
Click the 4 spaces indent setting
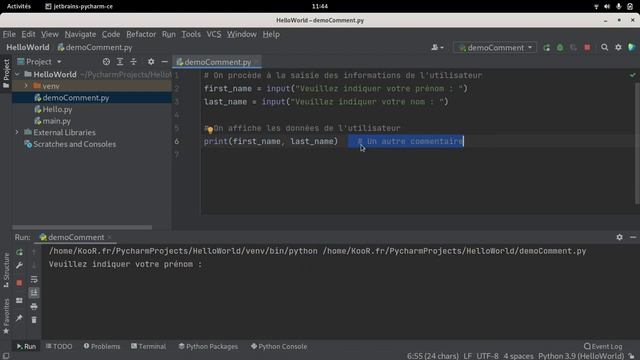tap(518, 356)
